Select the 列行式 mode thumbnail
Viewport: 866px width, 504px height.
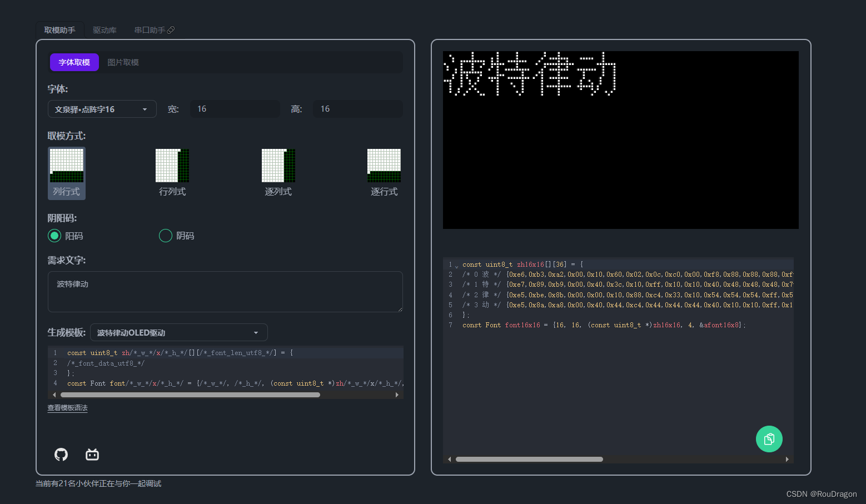(67, 173)
